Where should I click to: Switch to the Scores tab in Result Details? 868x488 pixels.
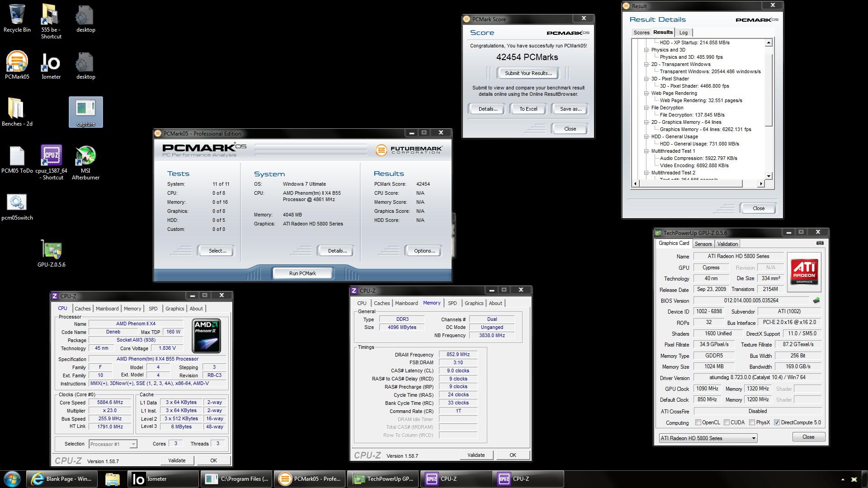[641, 33]
